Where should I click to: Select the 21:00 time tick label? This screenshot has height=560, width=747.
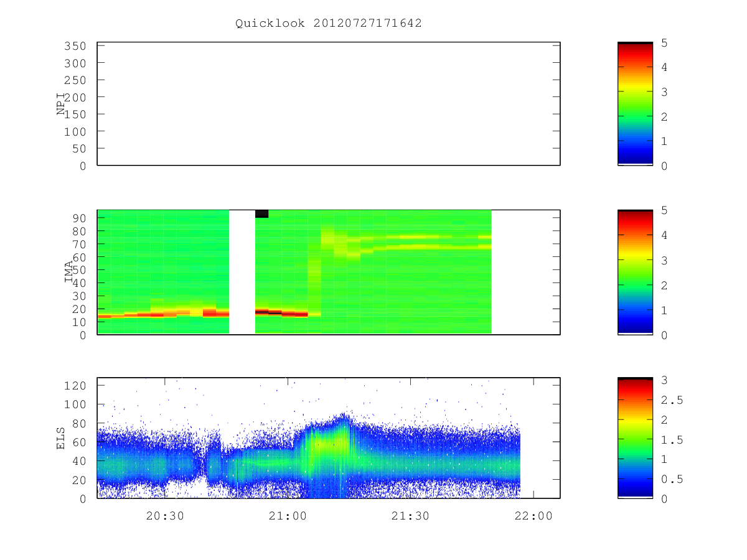pos(288,516)
